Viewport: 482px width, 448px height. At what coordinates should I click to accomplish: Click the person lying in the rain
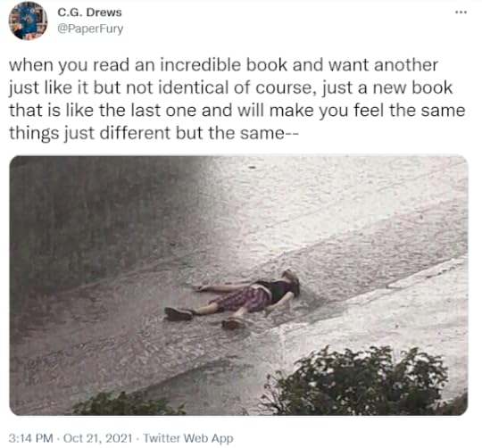(x=233, y=298)
